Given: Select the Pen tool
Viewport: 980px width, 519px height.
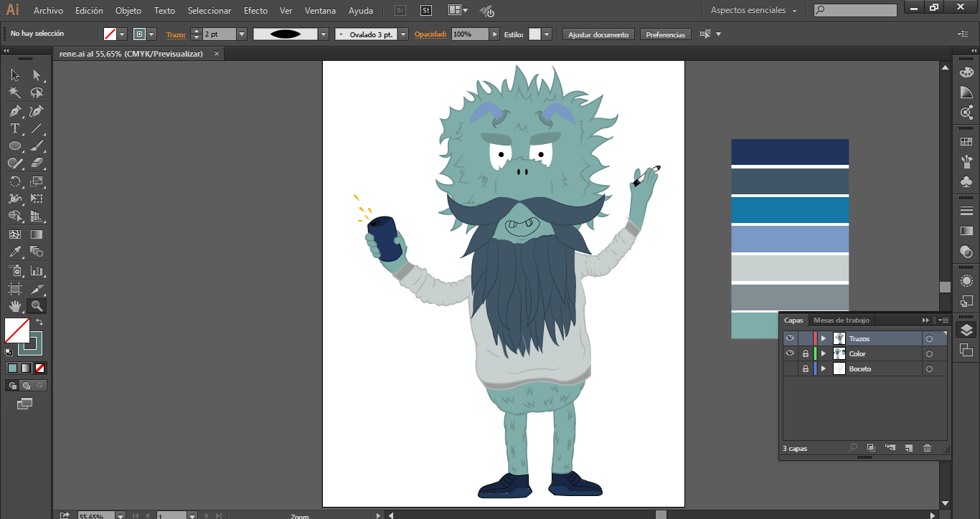Looking at the screenshot, I should (15, 111).
